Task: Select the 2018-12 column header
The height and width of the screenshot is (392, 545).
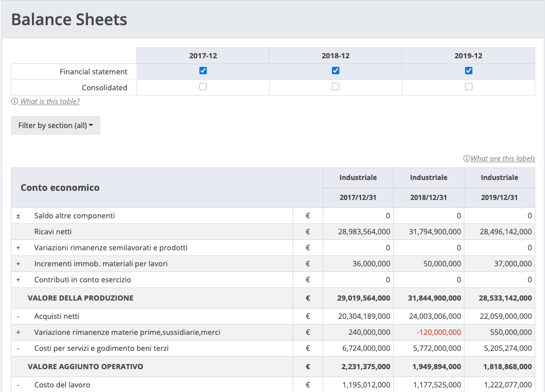Action: [335, 56]
